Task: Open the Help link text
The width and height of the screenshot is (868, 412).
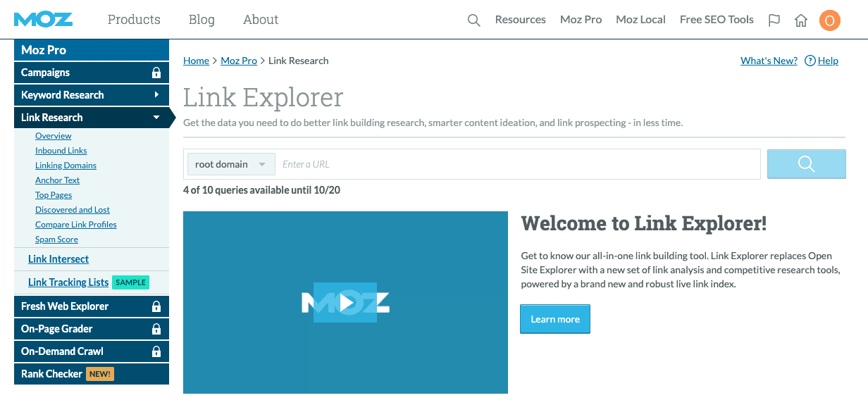Action: click(x=828, y=61)
